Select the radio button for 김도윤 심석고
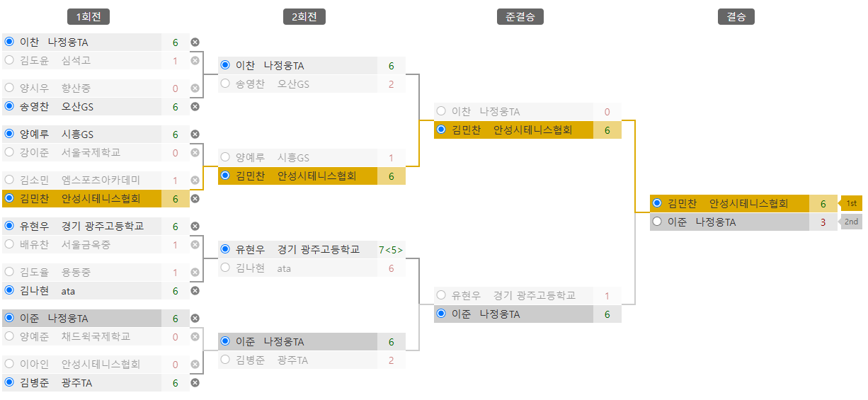 tap(9, 61)
